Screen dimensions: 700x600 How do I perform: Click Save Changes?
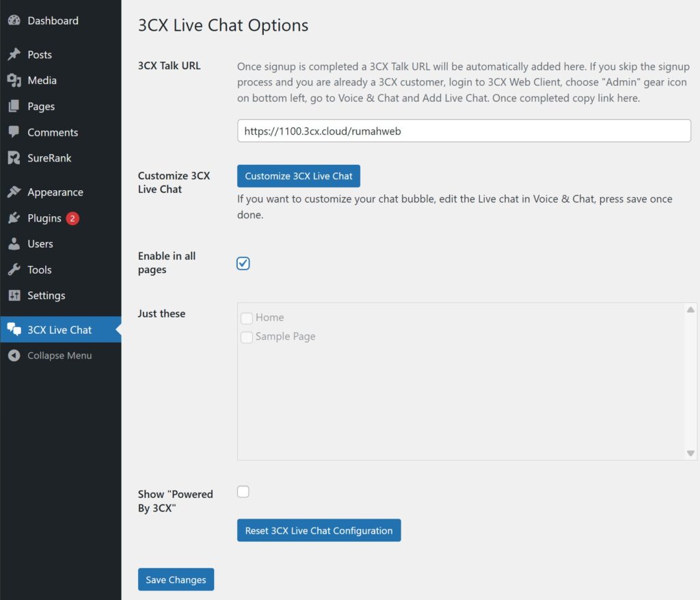176,579
